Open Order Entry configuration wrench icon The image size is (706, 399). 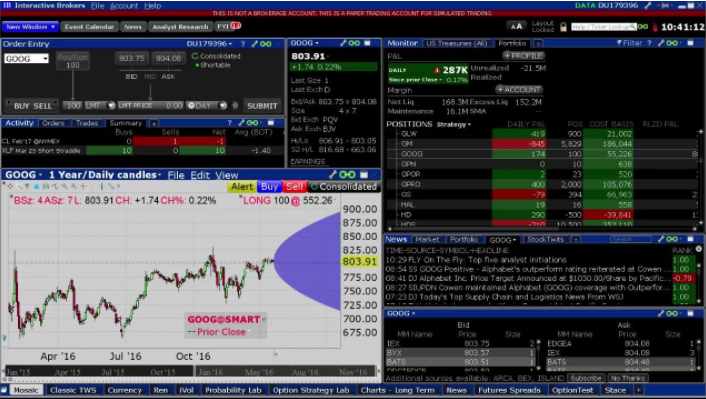click(255, 44)
